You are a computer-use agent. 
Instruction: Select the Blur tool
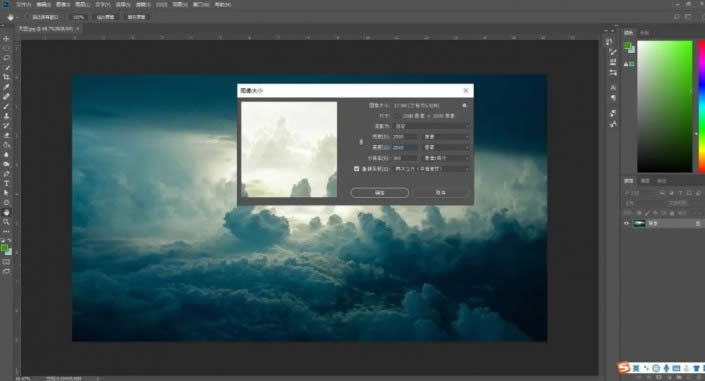tap(6, 154)
